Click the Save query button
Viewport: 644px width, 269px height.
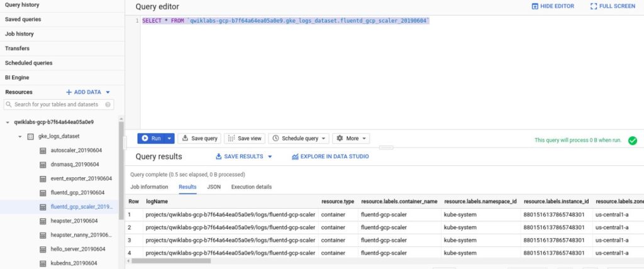[x=199, y=138]
